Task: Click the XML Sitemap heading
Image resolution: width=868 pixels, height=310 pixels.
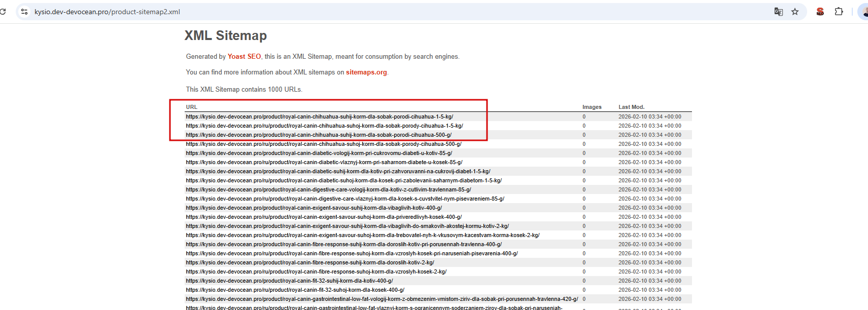Action: (226, 35)
